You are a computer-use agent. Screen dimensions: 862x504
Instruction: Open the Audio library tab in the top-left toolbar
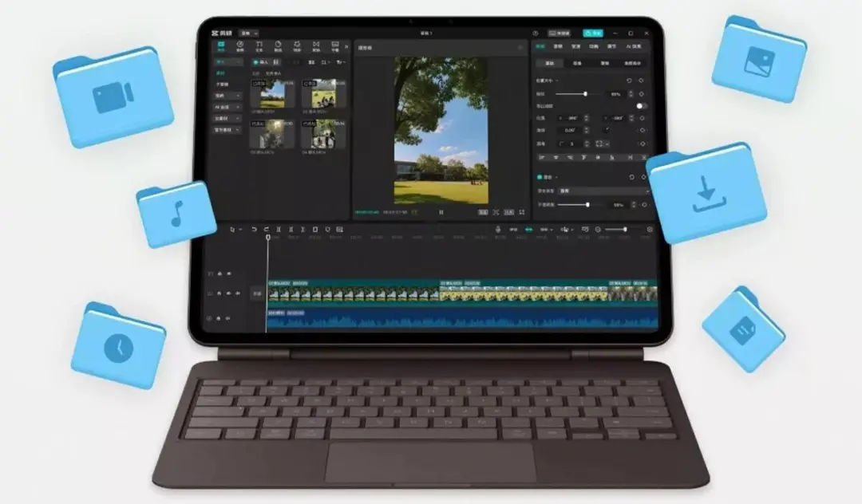point(240,46)
